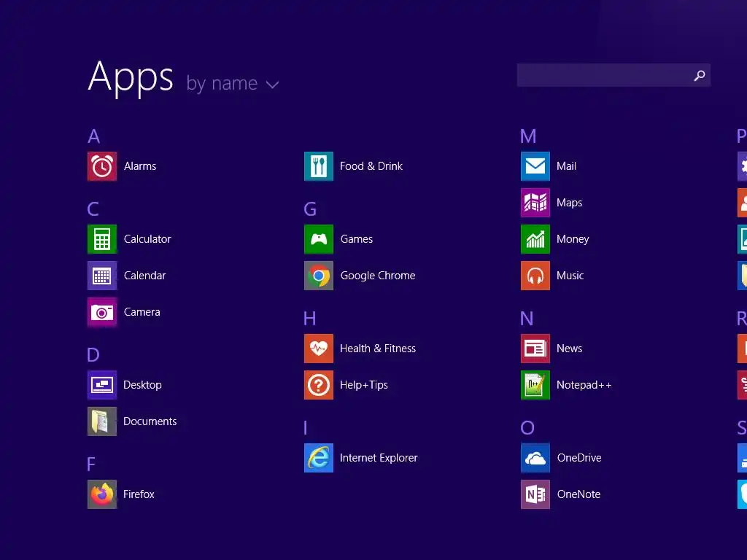This screenshot has width=747, height=560.
Task: Open the OneDrive cloud icon
Action: pyautogui.click(x=535, y=458)
